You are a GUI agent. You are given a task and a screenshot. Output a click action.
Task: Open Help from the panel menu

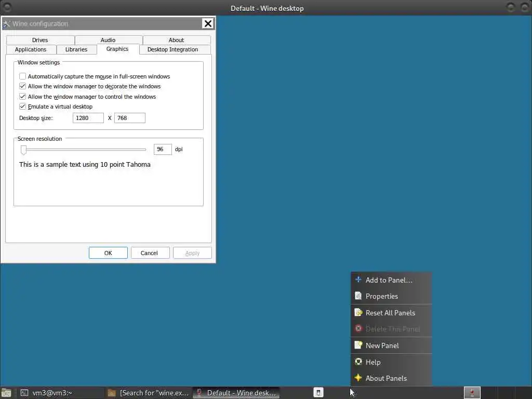(391, 362)
